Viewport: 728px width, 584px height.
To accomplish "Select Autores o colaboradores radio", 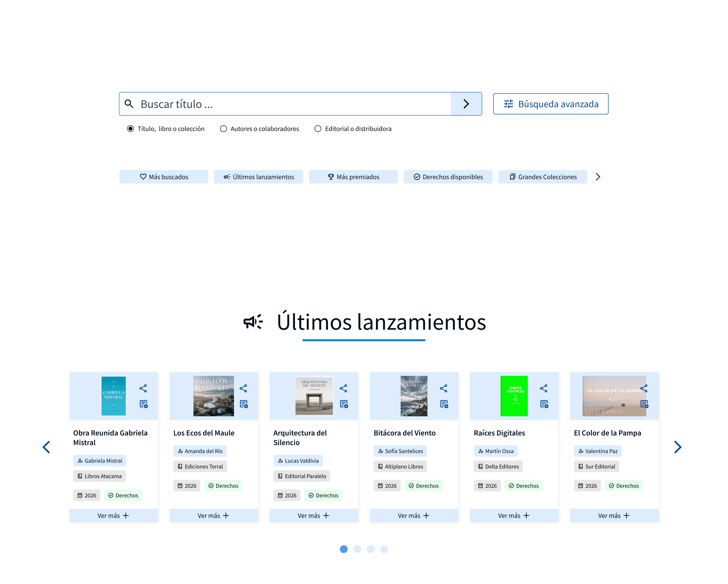I will pos(223,129).
